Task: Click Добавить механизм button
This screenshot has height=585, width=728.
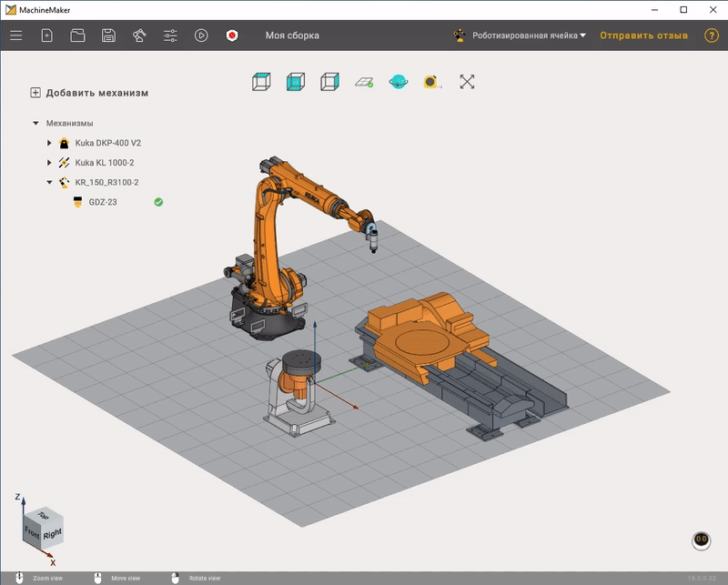Action: click(x=89, y=93)
